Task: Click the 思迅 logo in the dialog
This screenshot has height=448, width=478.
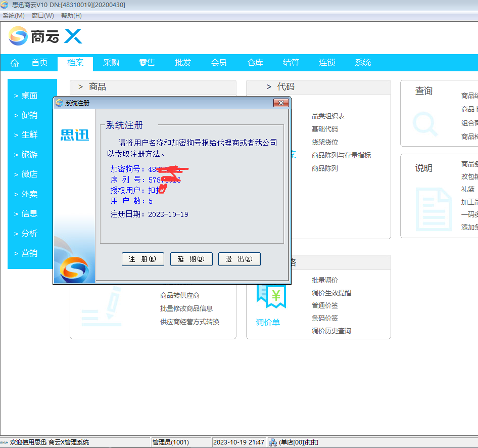Action: tap(75, 135)
